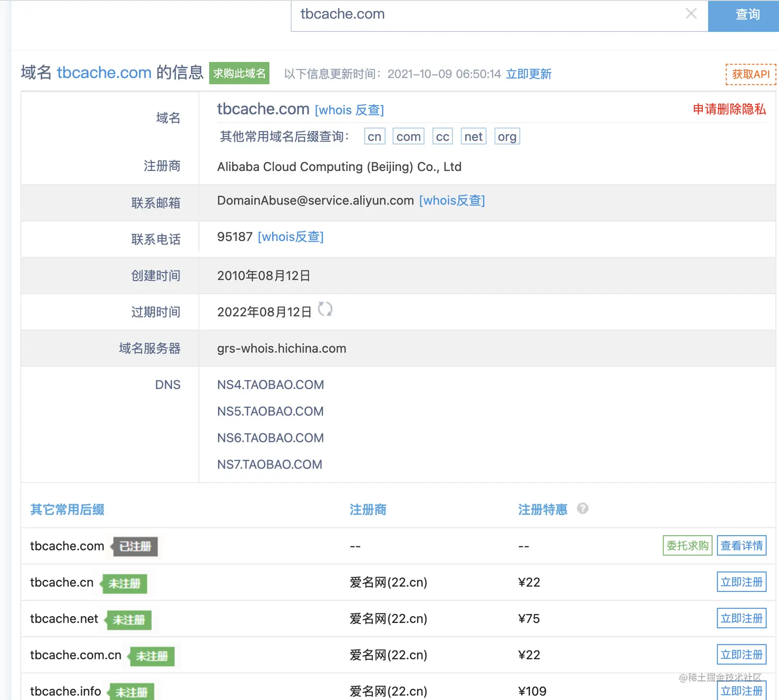Click the 其它常用后缀 column header

pyautogui.click(x=67, y=509)
